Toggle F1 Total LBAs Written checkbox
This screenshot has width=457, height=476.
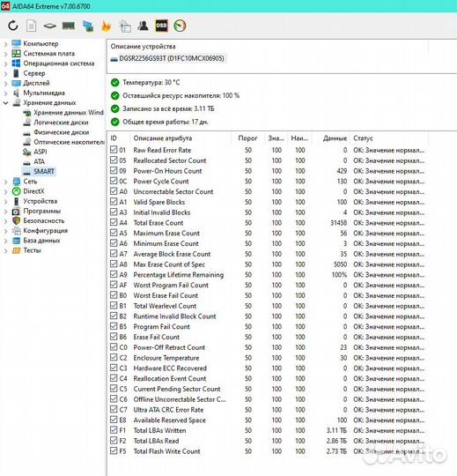pos(114,430)
